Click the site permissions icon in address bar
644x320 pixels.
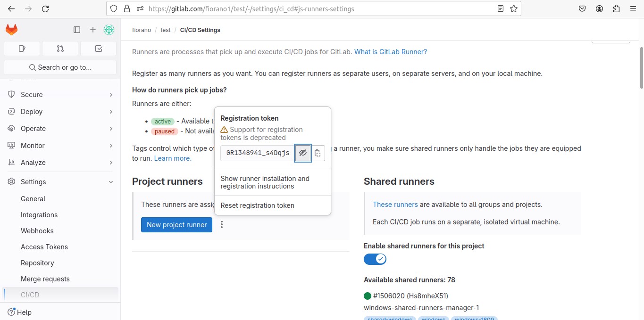(140, 8)
